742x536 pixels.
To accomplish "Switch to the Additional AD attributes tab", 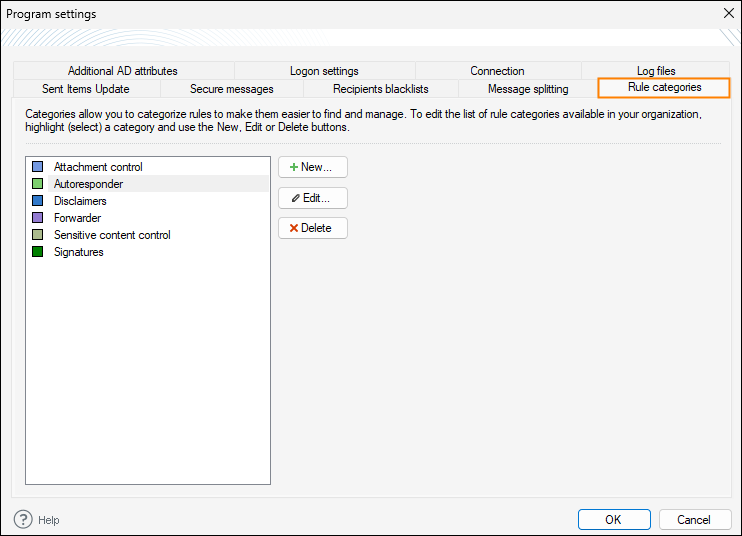I will tap(123, 71).
